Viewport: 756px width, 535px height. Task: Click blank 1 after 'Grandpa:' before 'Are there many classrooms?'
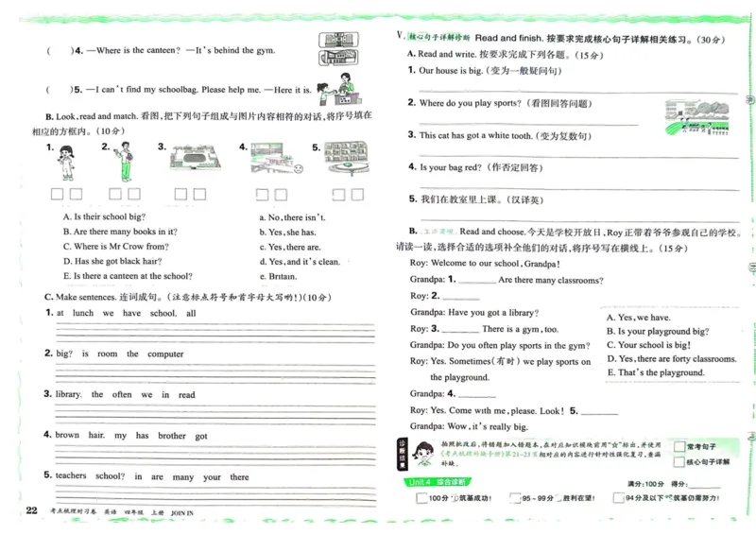point(477,281)
